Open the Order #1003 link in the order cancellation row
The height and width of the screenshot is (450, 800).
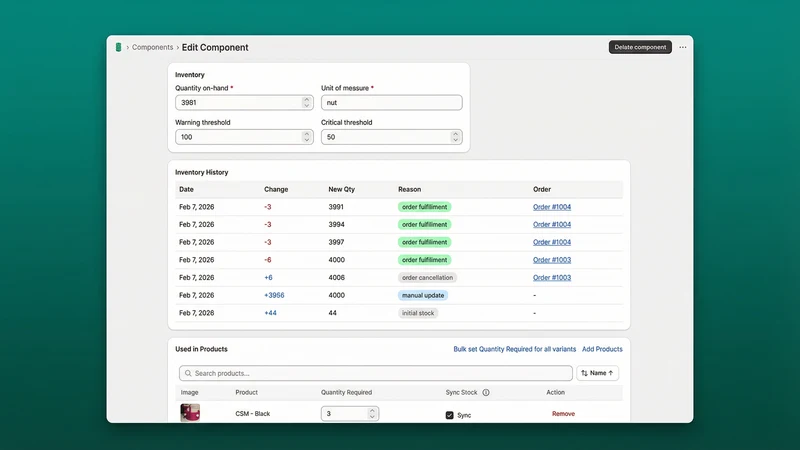(552, 278)
